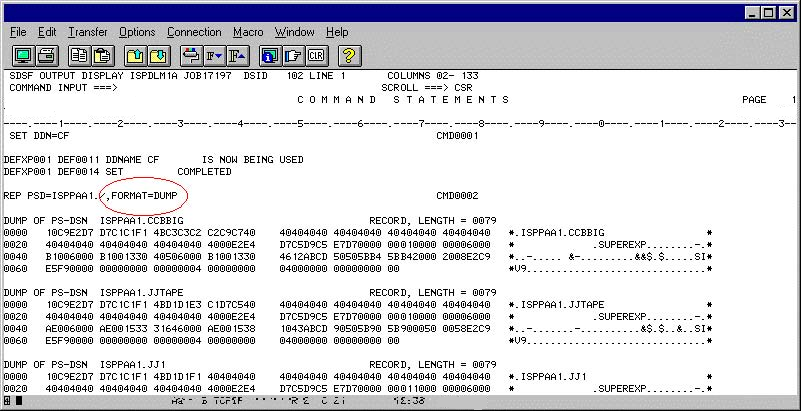Click DUMP OF PS-DSN ISPPAA1.JJ1 heading
Screen dimensions: 801x411
pyautogui.click(x=84, y=365)
